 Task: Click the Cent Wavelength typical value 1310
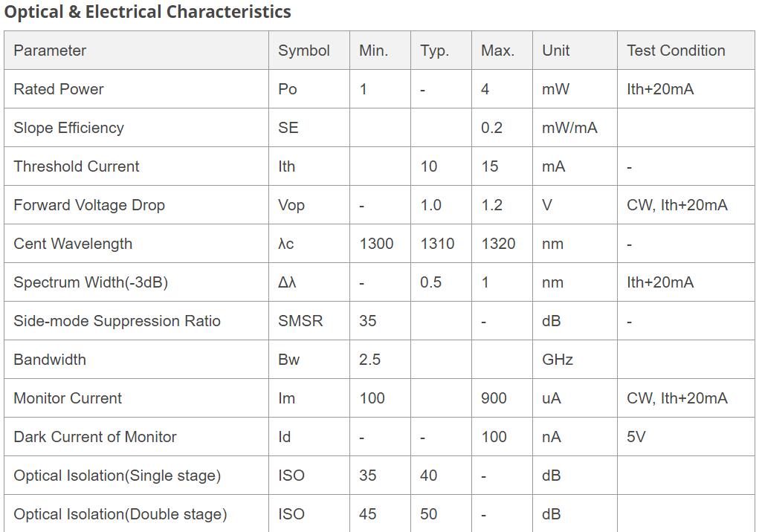point(437,244)
